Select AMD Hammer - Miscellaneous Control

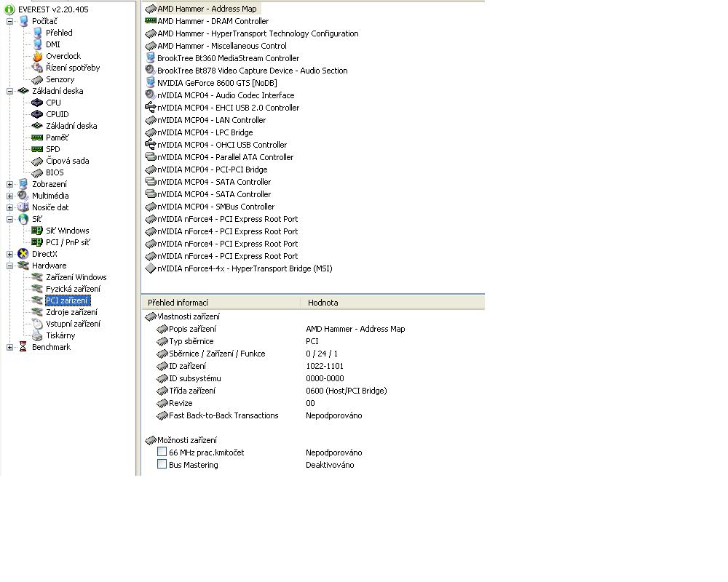222,46
